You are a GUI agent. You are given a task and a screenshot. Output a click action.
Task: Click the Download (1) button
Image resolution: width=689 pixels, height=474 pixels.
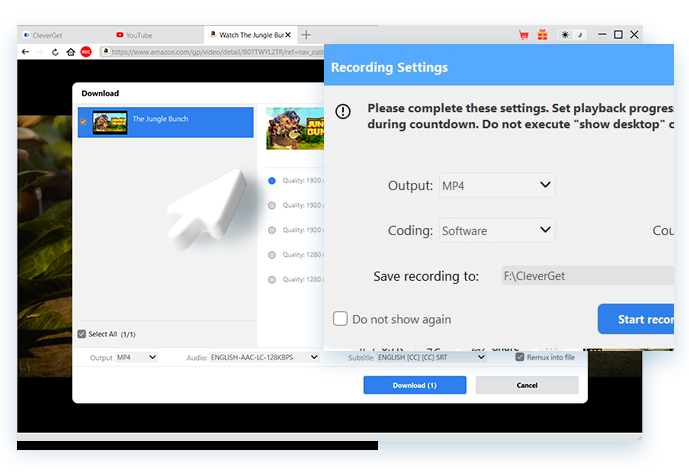(x=414, y=385)
